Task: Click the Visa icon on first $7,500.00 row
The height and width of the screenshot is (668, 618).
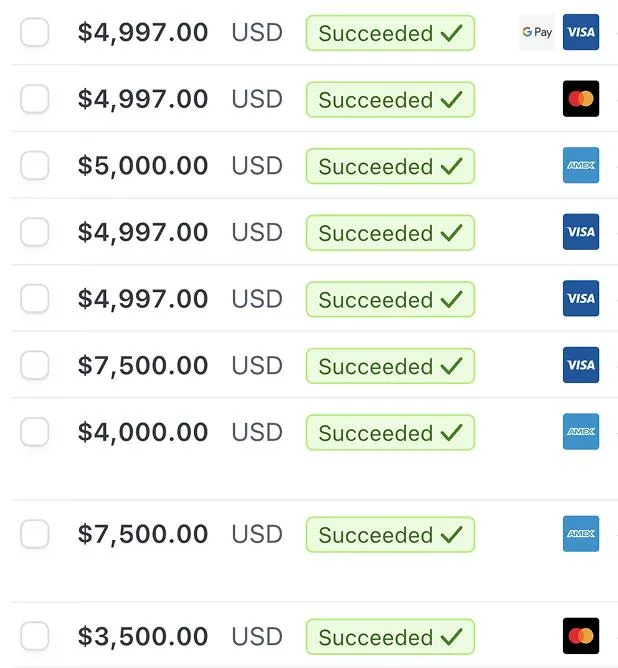Action: (581, 365)
